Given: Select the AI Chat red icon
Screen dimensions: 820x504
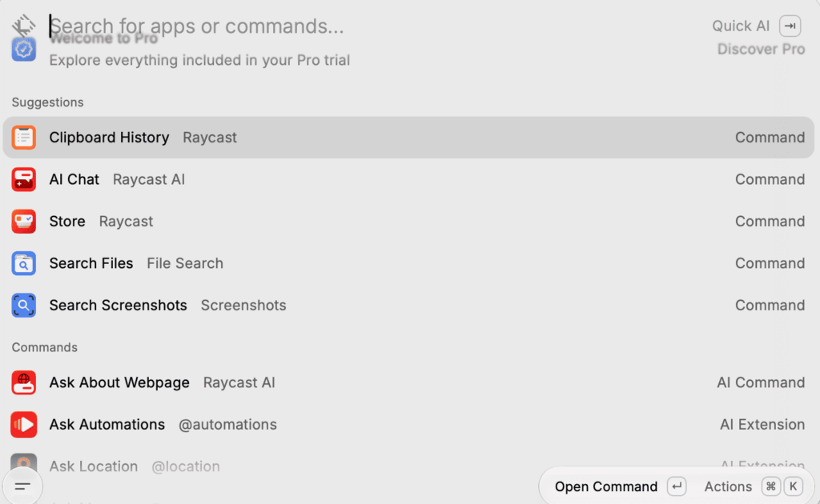Looking at the screenshot, I should [23, 179].
